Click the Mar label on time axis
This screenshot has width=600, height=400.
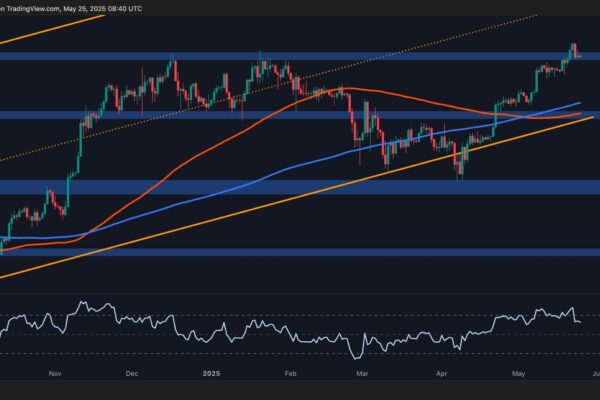tap(362, 373)
